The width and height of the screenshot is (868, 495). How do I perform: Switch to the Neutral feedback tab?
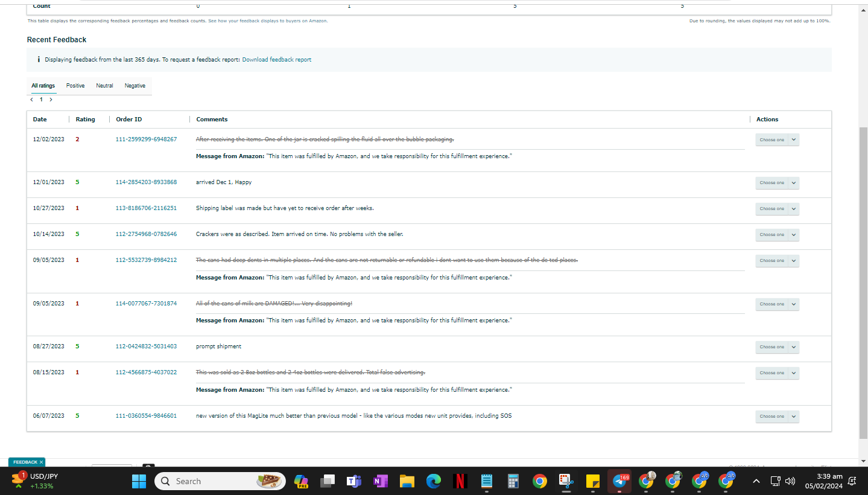pos(104,86)
